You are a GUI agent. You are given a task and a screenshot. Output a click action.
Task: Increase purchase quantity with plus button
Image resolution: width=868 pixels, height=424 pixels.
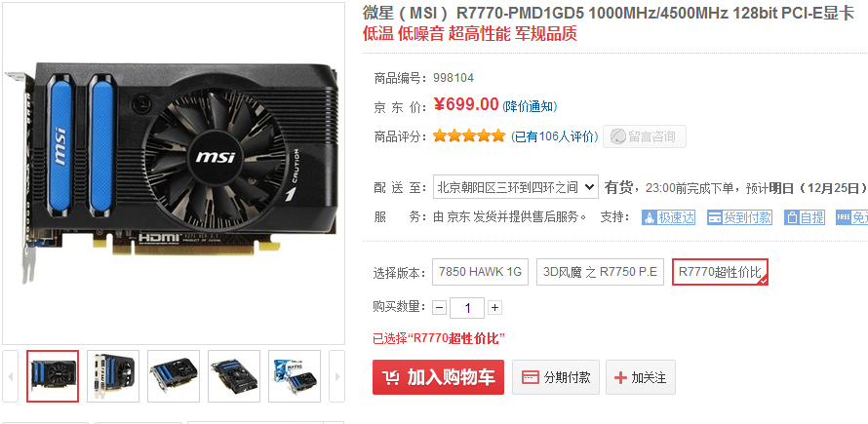click(x=494, y=308)
